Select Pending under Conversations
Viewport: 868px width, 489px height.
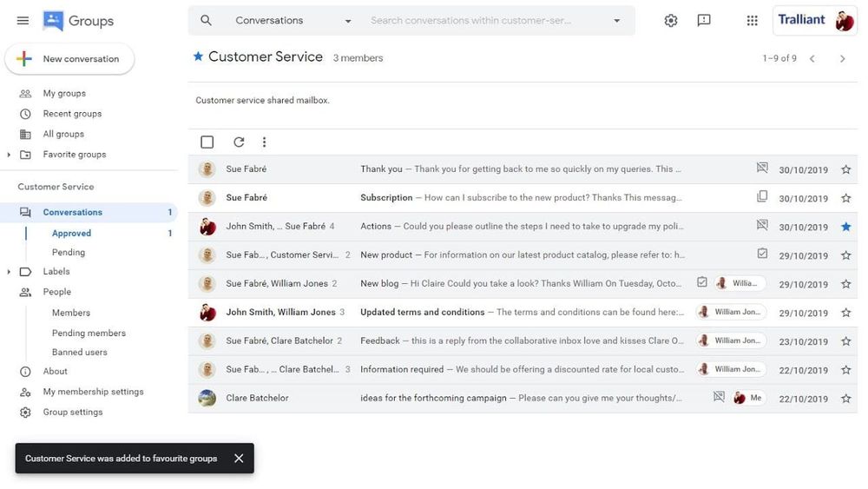coord(69,253)
